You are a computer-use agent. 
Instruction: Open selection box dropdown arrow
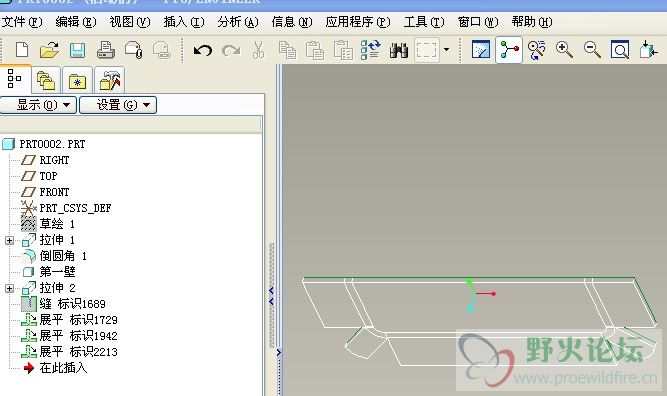click(446, 50)
